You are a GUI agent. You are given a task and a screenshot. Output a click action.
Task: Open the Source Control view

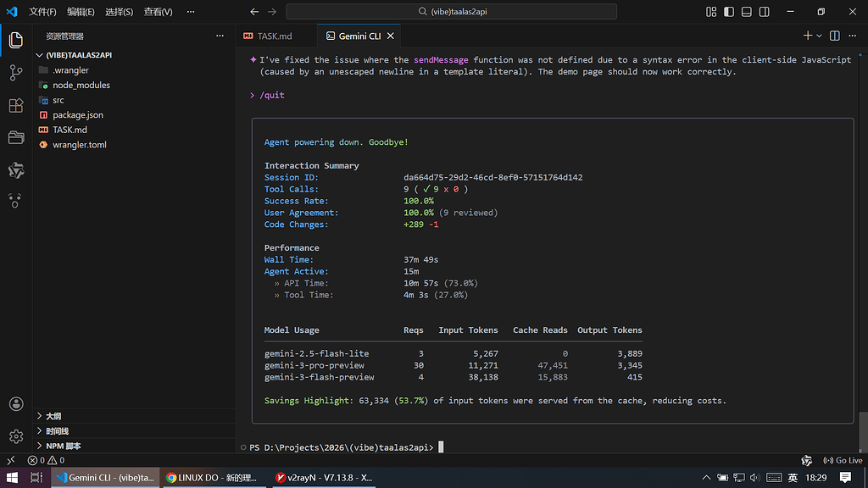[16, 73]
